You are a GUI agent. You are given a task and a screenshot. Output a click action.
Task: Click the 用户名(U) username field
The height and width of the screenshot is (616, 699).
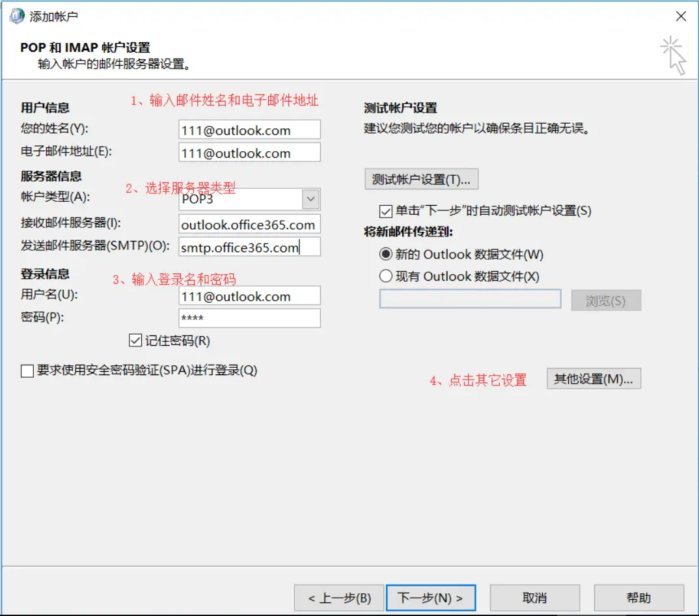[x=249, y=296]
